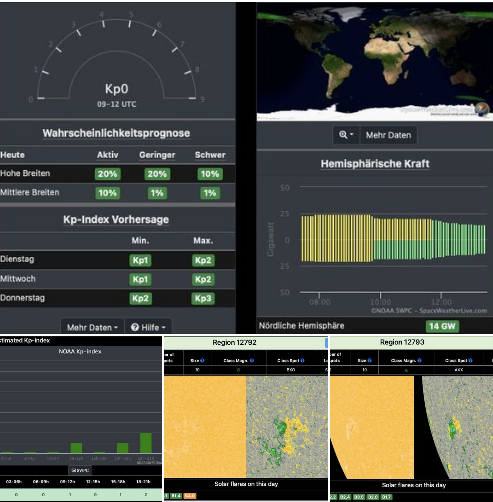
Task: Click the Kp2 minimum badge for Donnerstag
Action: 140,298
